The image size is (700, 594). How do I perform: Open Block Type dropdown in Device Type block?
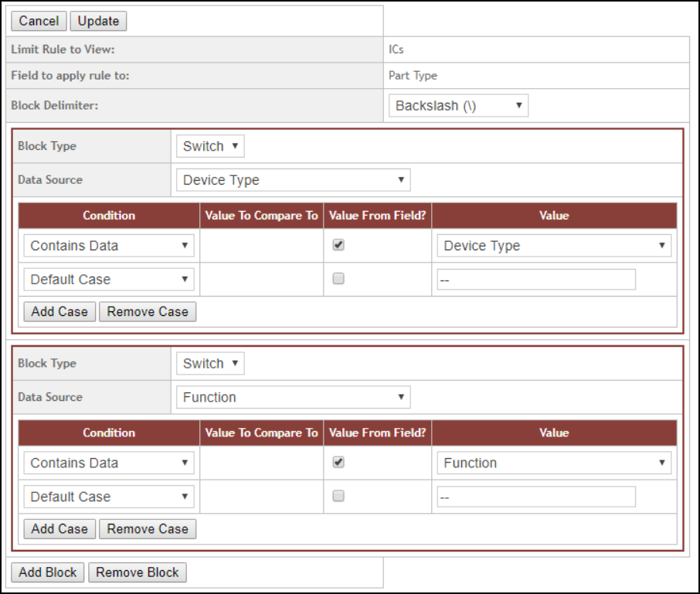pyautogui.click(x=210, y=146)
